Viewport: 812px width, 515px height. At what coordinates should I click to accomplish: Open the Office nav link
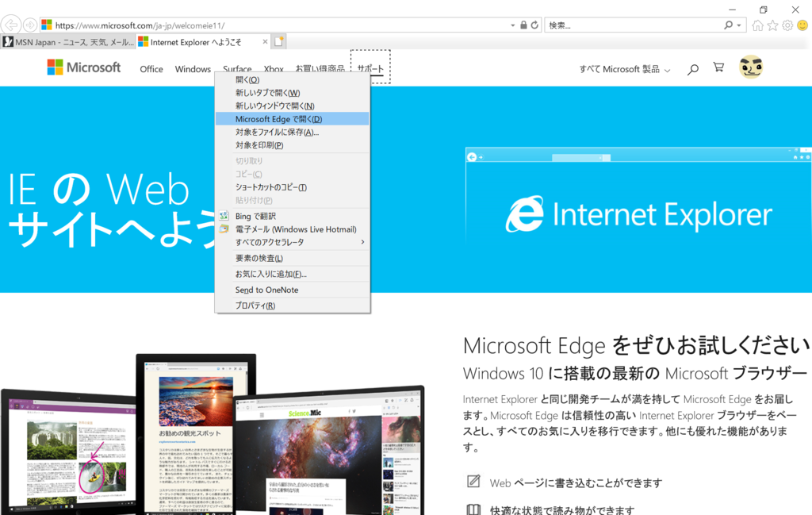[151, 69]
